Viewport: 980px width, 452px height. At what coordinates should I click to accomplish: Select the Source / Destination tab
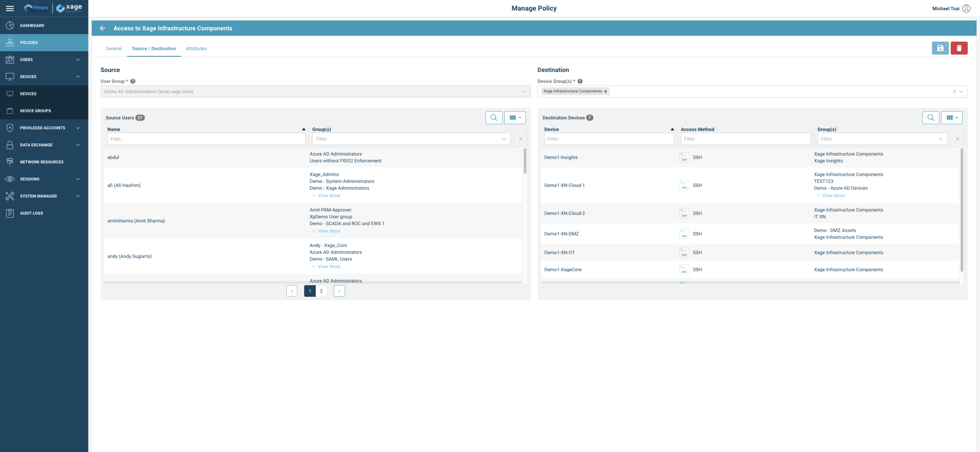pos(154,49)
